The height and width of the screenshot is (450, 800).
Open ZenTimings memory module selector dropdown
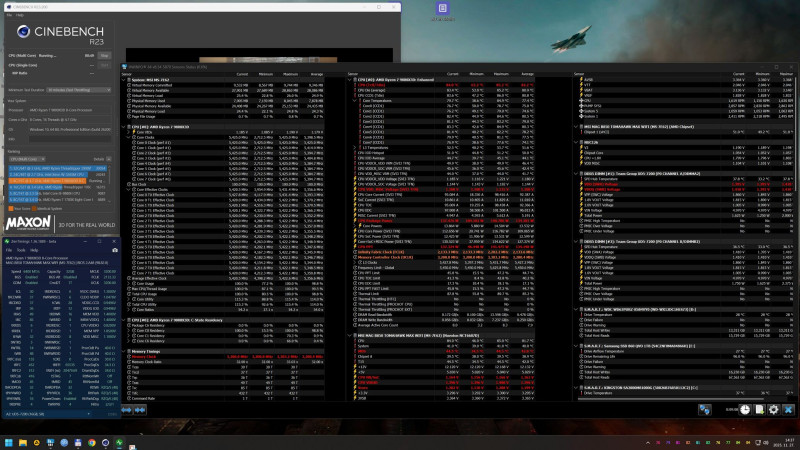click(x=47, y=414)
